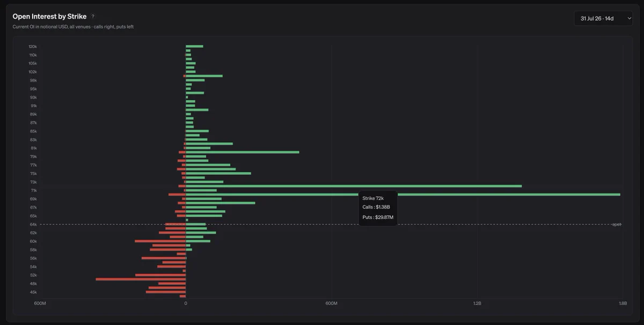Select the red put bar at the 60k strike
The image size is (644, 325).
pyautogui.click(x=160, y=241)
